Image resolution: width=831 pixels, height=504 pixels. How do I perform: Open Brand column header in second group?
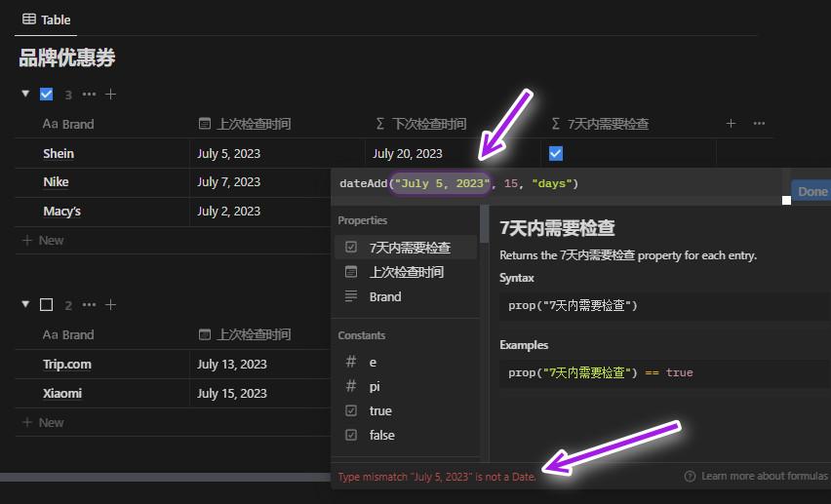[x=68, y=335]
